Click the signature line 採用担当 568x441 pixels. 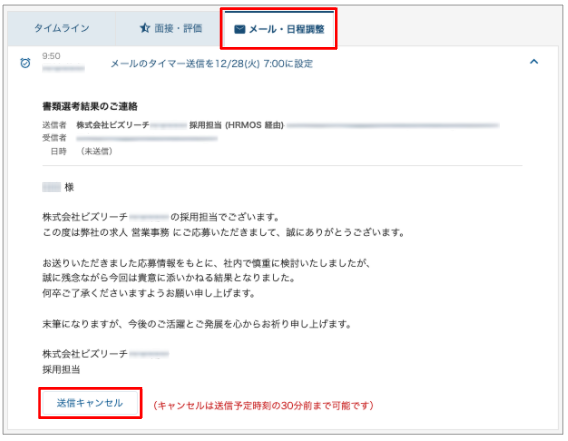coord(61,369)
